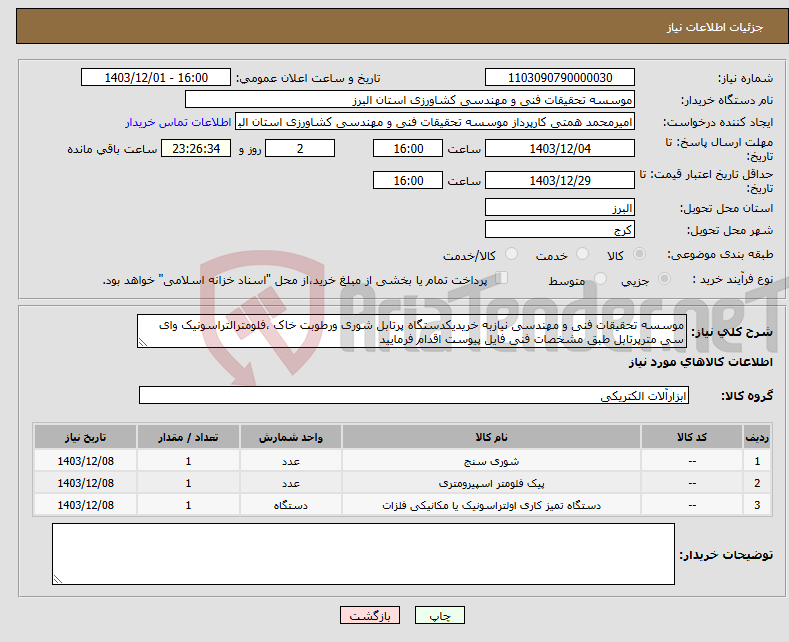789x642 pixels.
Task: Click the نام دستگاه خریدار field
Action: [x=410, y=100]
